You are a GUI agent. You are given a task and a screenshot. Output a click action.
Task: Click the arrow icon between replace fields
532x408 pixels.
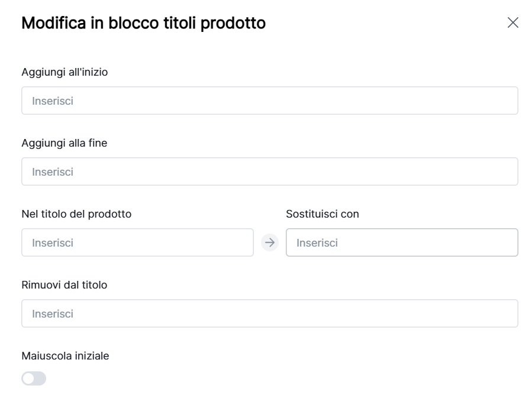[270, 242]
